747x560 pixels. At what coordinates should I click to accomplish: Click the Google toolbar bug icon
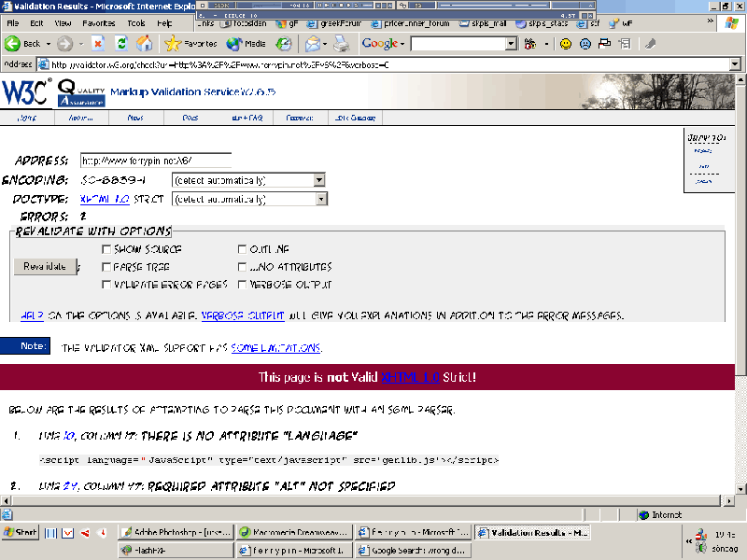[529, 44]
